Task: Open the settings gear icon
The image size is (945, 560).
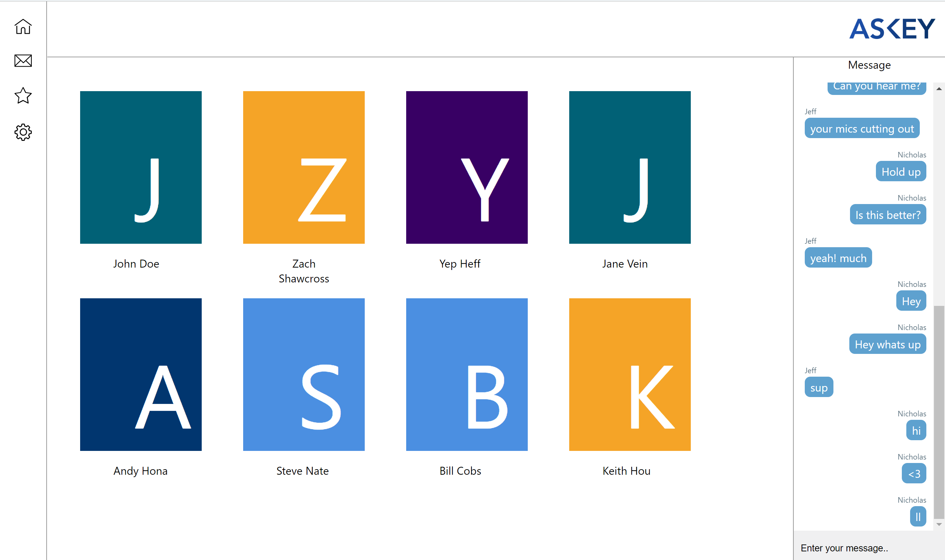Action: [23, 132]
